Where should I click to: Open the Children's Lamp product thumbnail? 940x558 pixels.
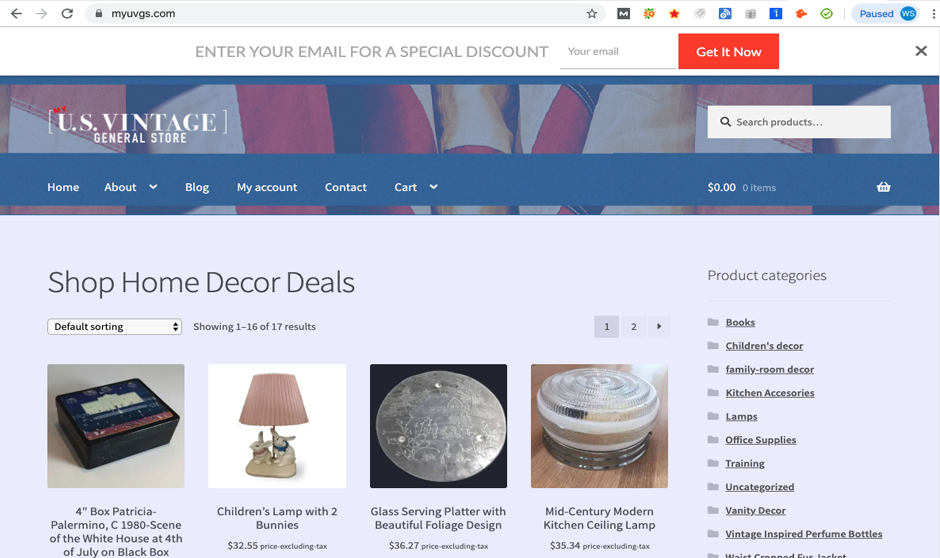pos(277,426)
